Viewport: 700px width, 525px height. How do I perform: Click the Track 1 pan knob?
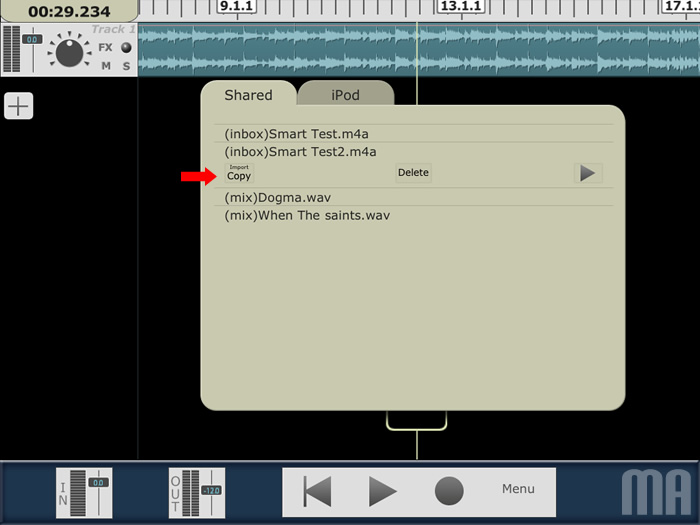[69, 53]
